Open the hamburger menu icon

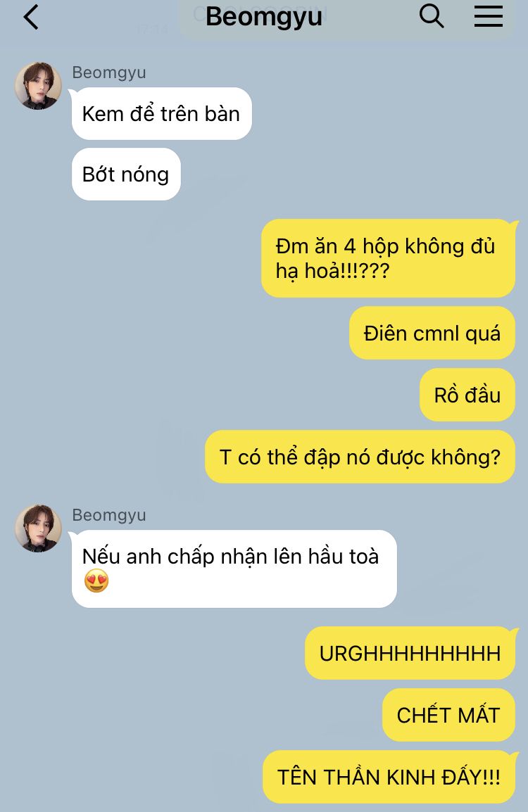pyautogui.click(x=488, y=16)
